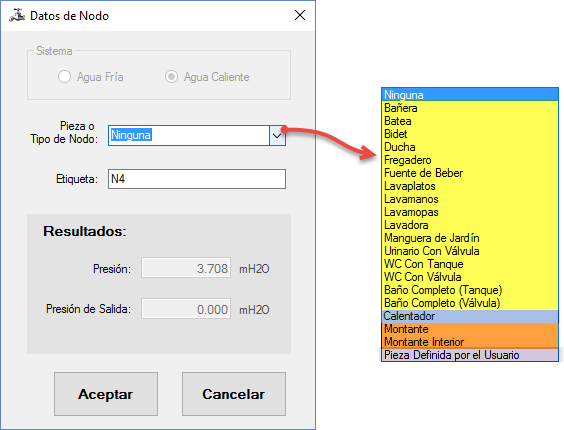Select Lavamanos list option
Screen dimensions: 564x430
pos(470,199)
